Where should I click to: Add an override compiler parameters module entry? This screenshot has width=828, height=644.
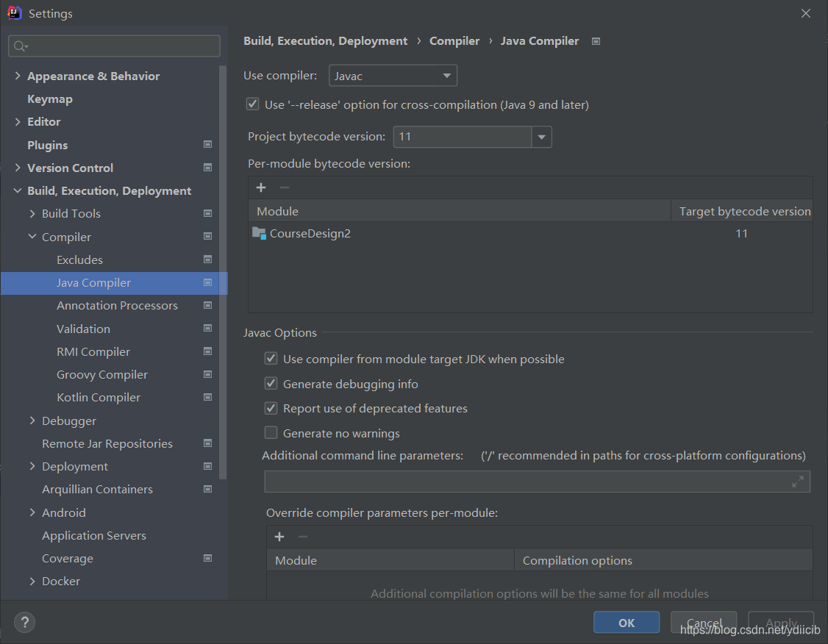279,537
